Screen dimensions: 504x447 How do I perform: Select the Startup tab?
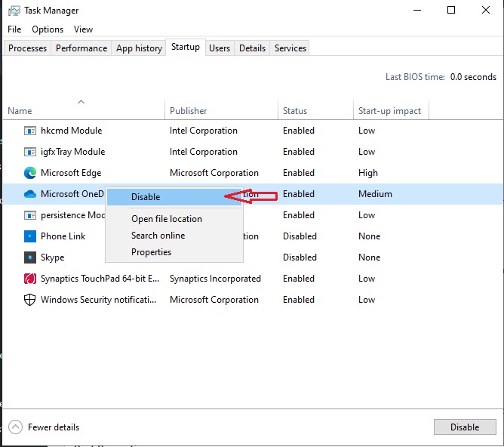(186, 47)
